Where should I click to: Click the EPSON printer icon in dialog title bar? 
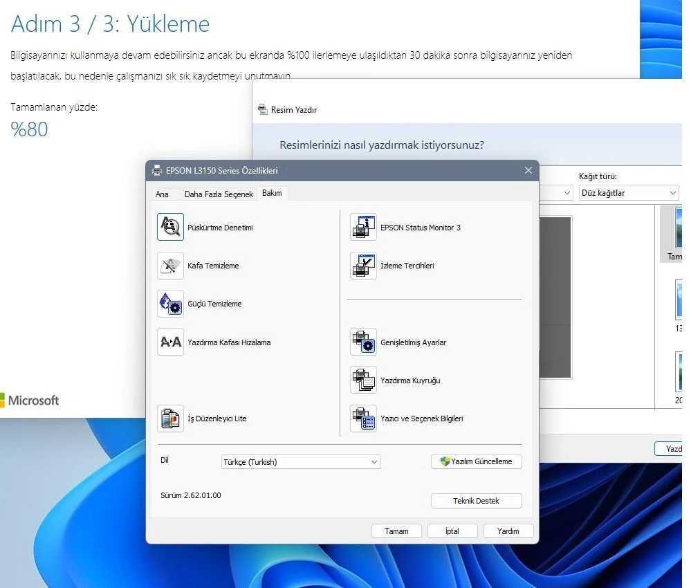[x=157, y=171]
